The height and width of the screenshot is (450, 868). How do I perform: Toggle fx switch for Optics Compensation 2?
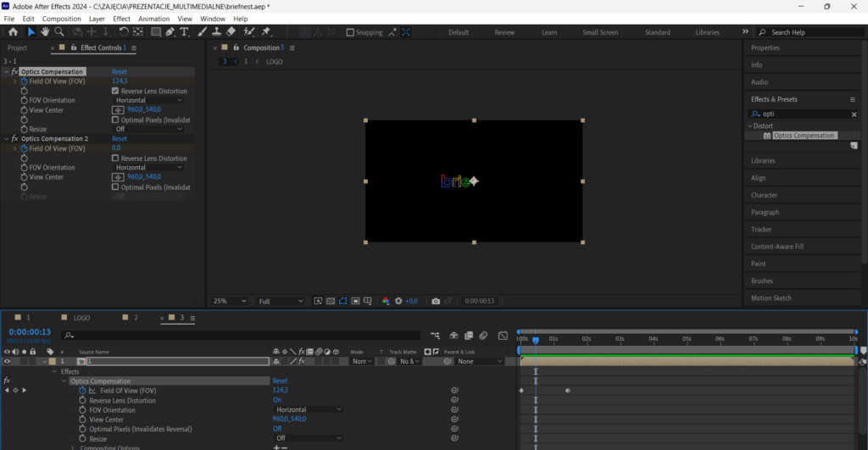click(x=15, y=138)
